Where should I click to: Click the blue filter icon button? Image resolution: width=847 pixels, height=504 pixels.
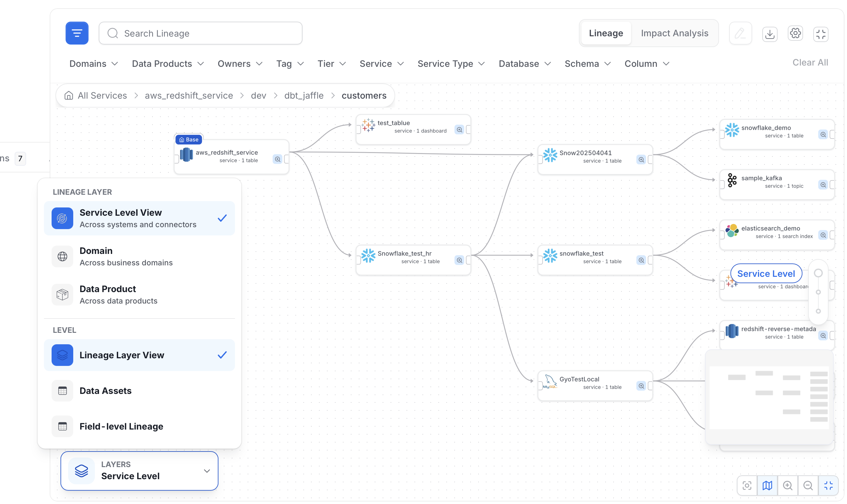tap(77, 33)
